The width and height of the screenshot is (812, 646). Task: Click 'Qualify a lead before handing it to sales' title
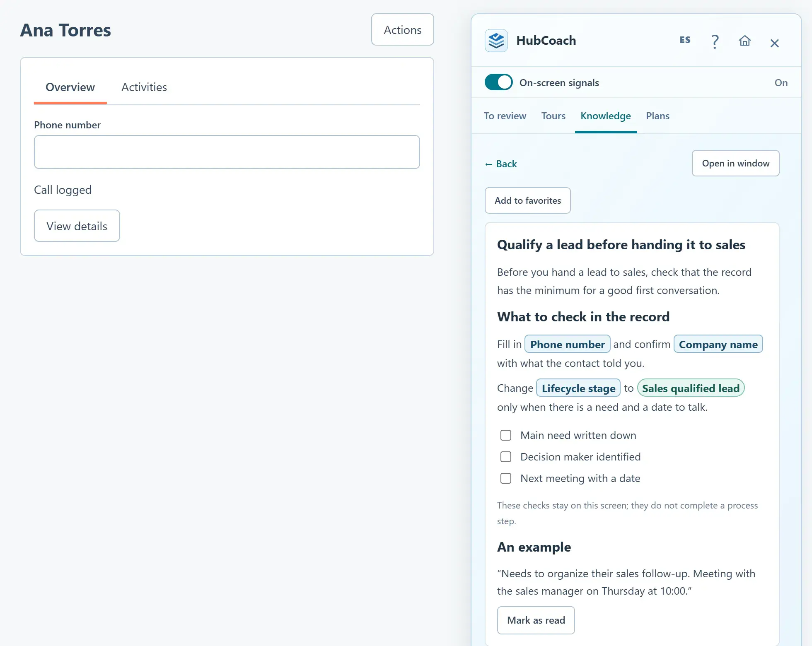[621, 245]
